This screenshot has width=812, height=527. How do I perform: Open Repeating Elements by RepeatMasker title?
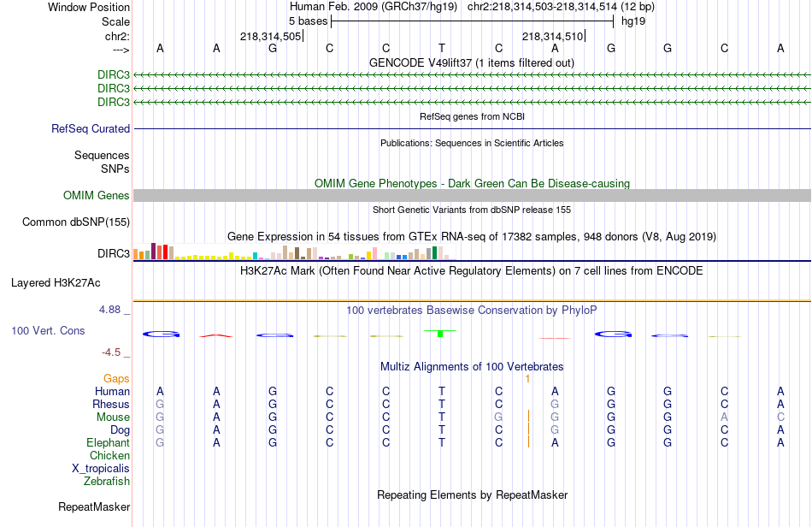pyautogui.click(x=472, y=494)
